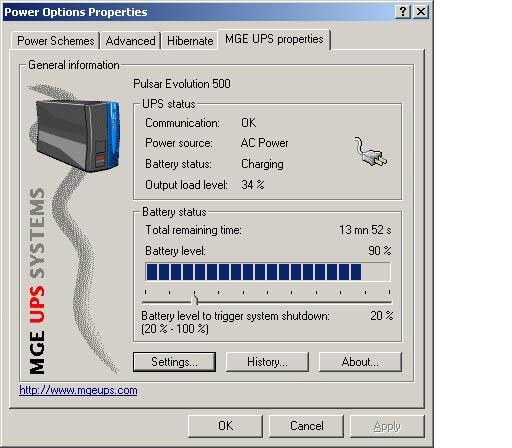Viewport: 512px width, 448px height.
Task: Click the '34 %' output load value
Action: click(253, 185)
